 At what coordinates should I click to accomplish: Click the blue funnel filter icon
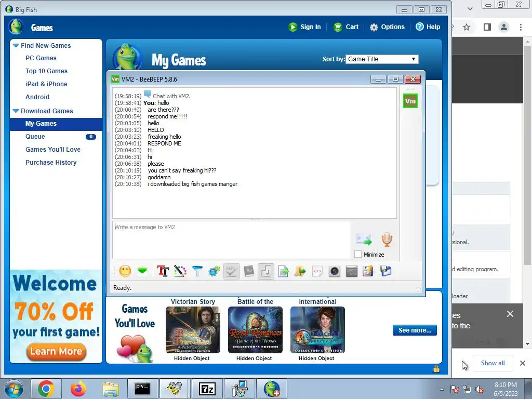[x=197, y=271]
